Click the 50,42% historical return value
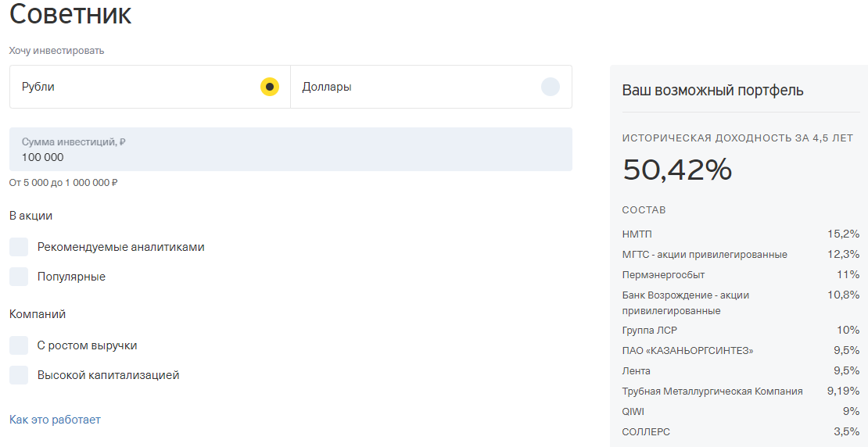 coord(676,170)
